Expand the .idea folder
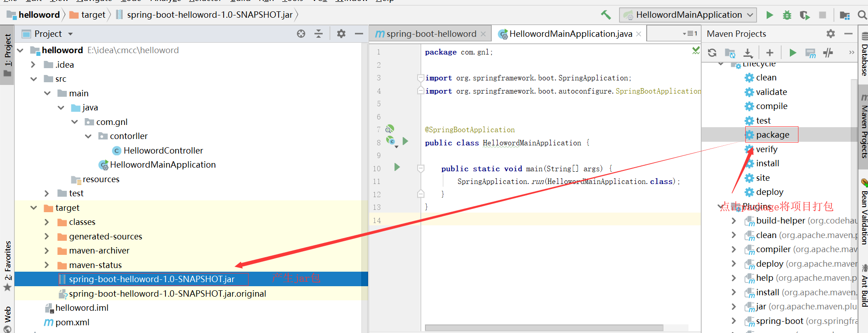The width and height of the screenshot is (868, 333). [x=33, y=65]
